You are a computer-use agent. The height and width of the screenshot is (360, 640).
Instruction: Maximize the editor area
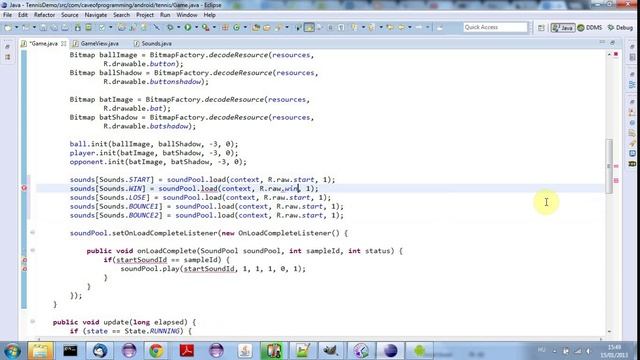(612, 43)
